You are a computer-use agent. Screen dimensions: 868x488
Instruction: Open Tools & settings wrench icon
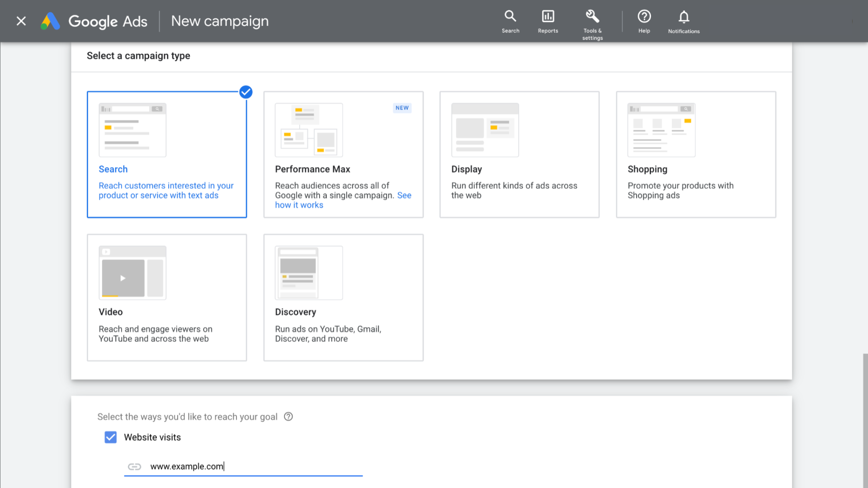(x=592, y=21)
